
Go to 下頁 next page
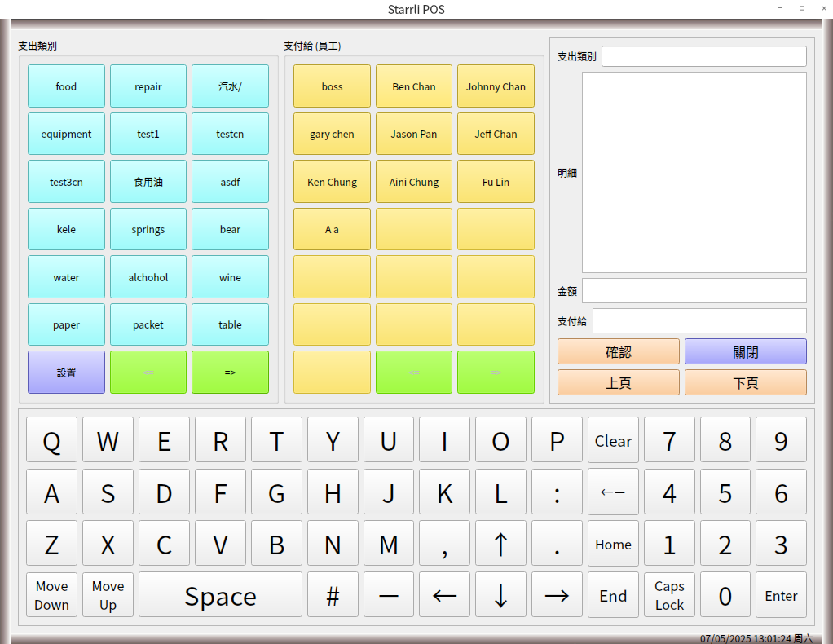click(745, 382)
